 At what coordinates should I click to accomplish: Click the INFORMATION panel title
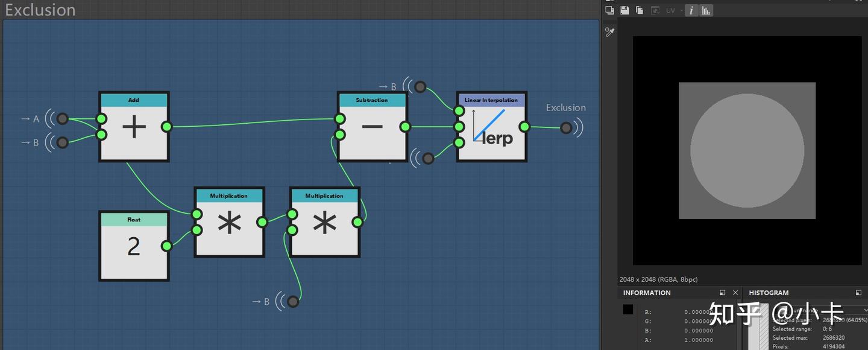(647, 293)
